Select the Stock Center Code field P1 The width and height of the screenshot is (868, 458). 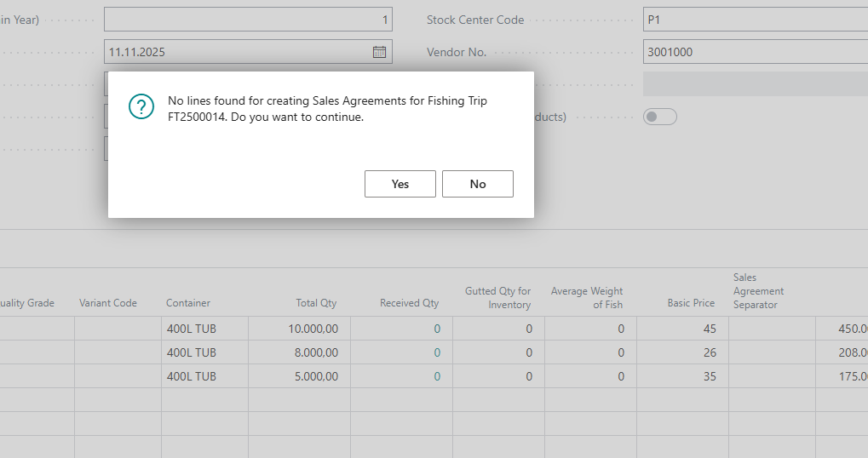pos(754,20)
